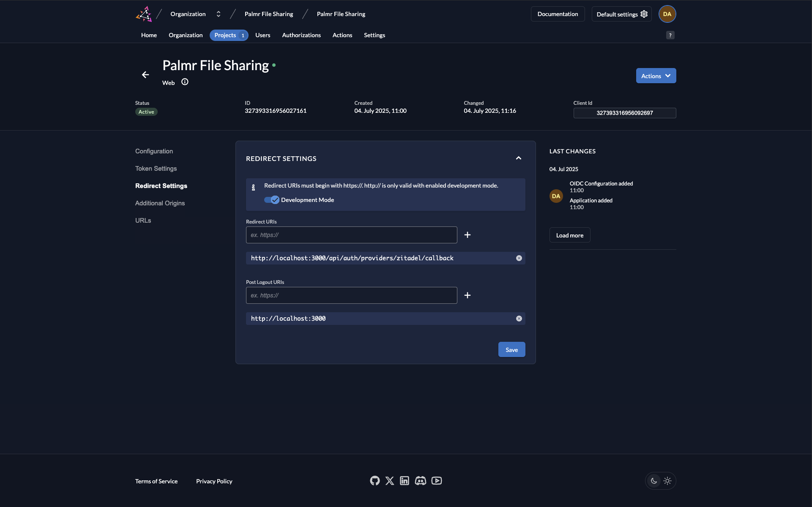812x507 pixels.
Task: Click the Load more button
Action: tap(570, 235)
